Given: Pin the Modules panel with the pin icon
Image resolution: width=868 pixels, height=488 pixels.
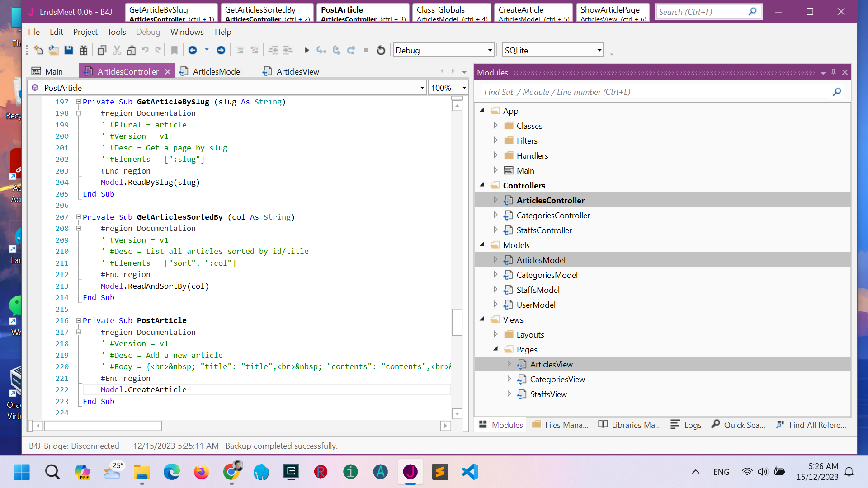Looking at the screenshot, I should coord(834,71).
